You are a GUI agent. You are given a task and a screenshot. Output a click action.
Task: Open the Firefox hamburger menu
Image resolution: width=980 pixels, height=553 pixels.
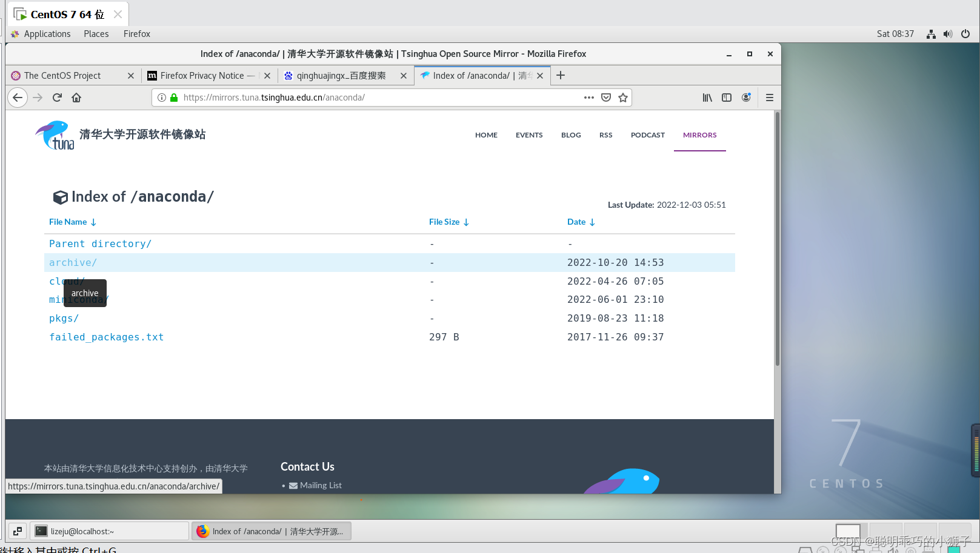pos(769,97)
